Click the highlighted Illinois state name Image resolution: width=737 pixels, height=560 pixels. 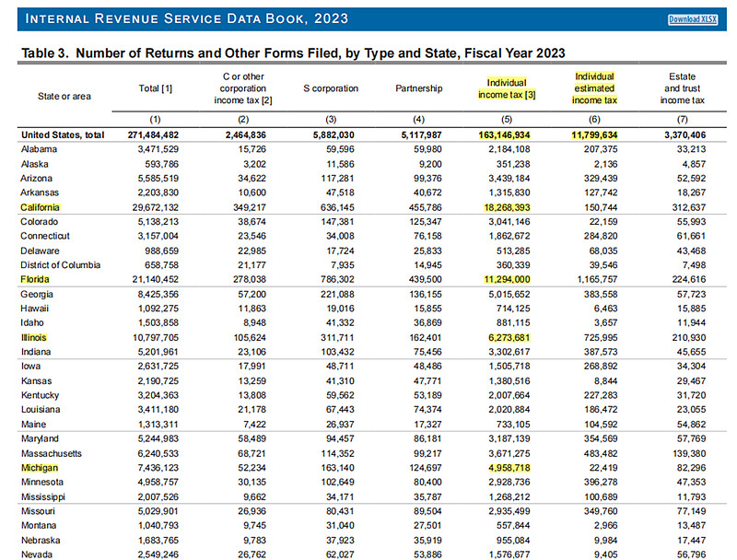click(34, 337)
